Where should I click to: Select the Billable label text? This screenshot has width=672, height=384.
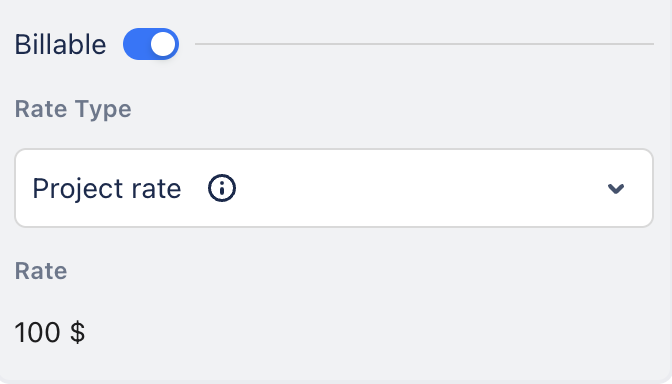(60, 45)
